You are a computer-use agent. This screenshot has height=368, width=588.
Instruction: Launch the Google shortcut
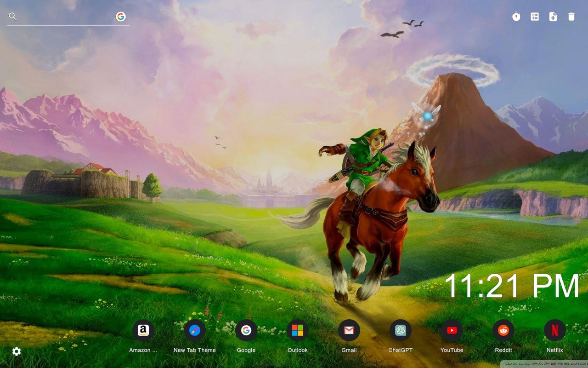(x=246, y=330)
